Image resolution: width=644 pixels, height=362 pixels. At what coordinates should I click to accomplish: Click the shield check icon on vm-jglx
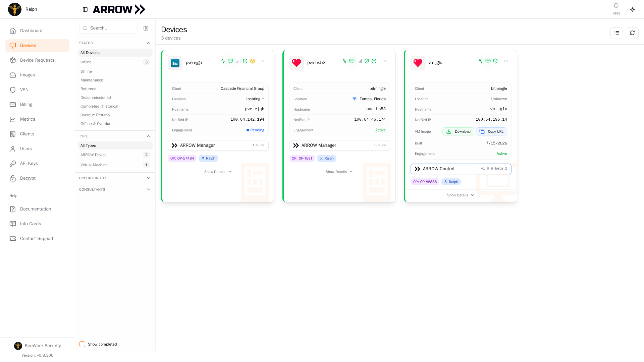click(x=495, y=61)
